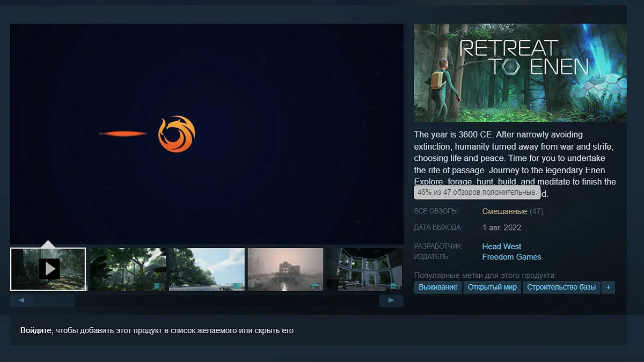Select the foggy temple screenshot thumbnail
The image size is (644, 362).
pos(286,269)
